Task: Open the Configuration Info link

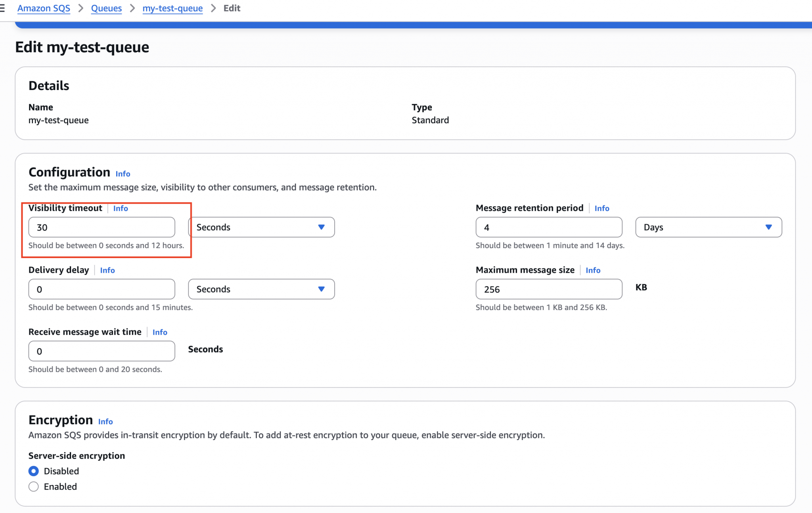Action: pos(123,174)
